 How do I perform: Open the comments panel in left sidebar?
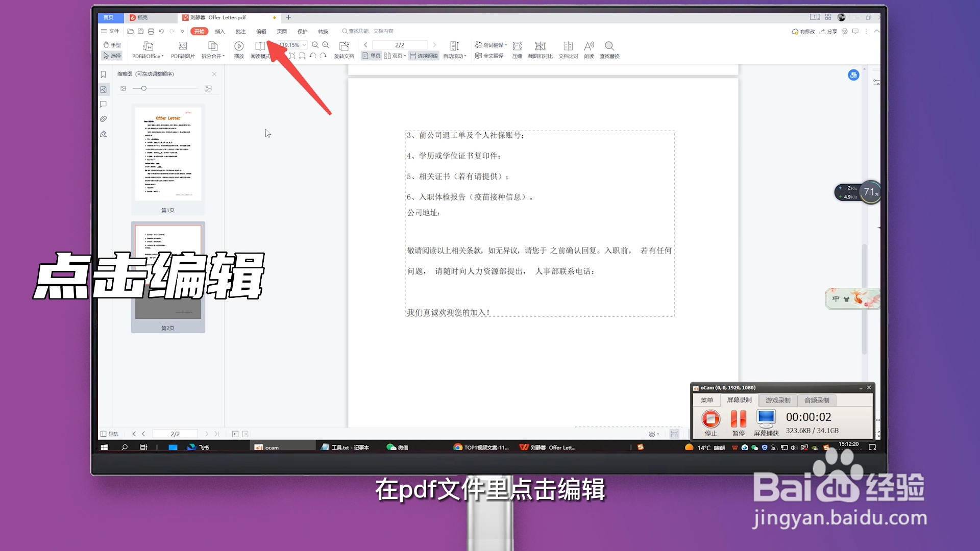coord(104,104)
